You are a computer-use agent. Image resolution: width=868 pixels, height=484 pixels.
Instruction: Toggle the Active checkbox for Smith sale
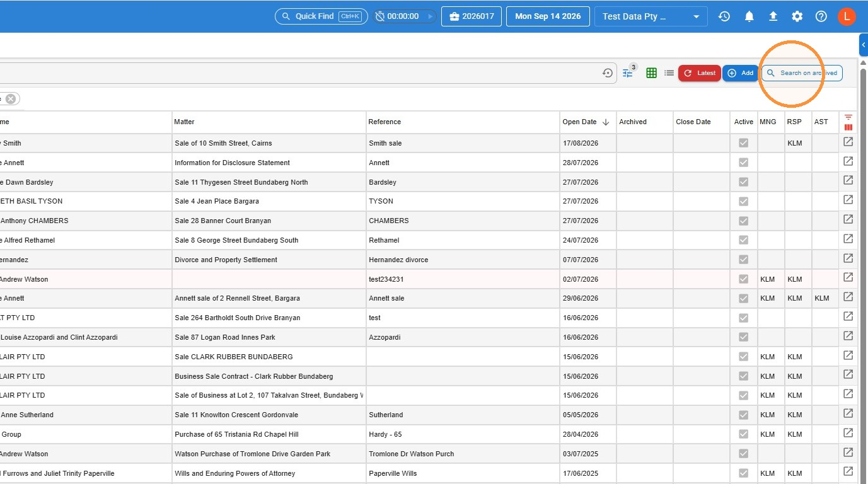pyautogui.click(x=744, y=143)
